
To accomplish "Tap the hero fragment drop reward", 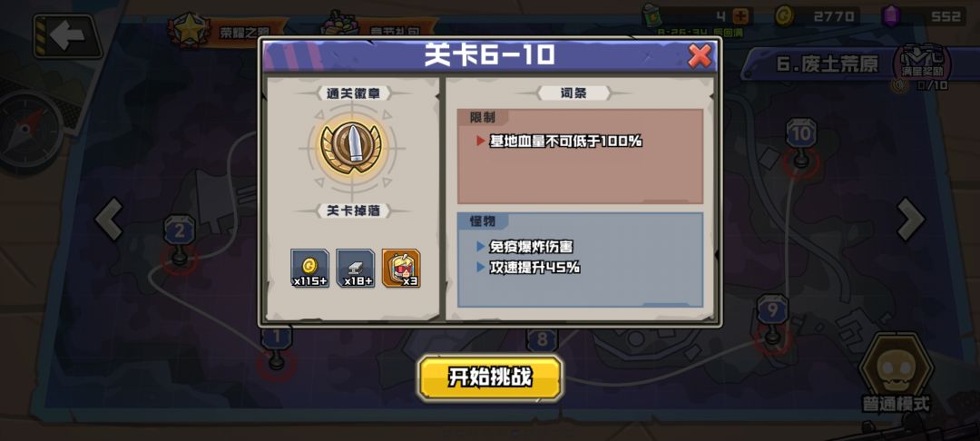I will coord(401,268).
